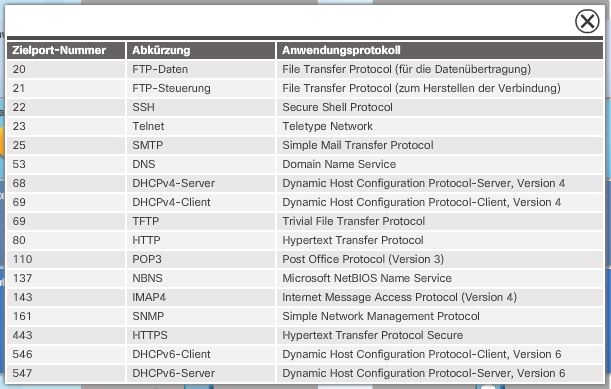Viewport: 611px width, 389px height.
Task: Select the POP3 row abbreviation
Action: 201,259
